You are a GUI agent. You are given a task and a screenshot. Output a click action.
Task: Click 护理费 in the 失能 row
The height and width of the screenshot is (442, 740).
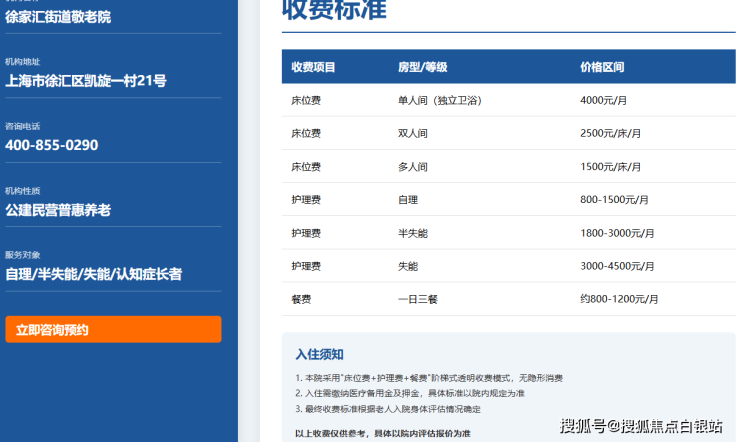click(306, 266)
